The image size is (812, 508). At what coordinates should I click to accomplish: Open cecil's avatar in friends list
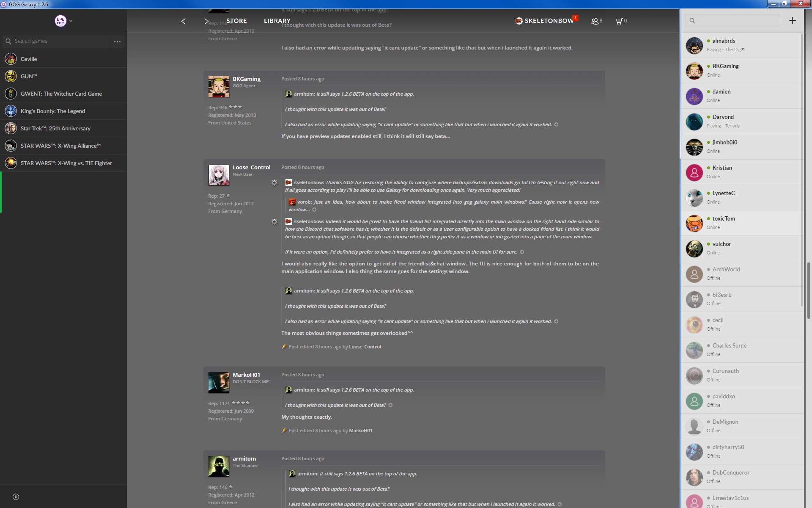point(694,325)
